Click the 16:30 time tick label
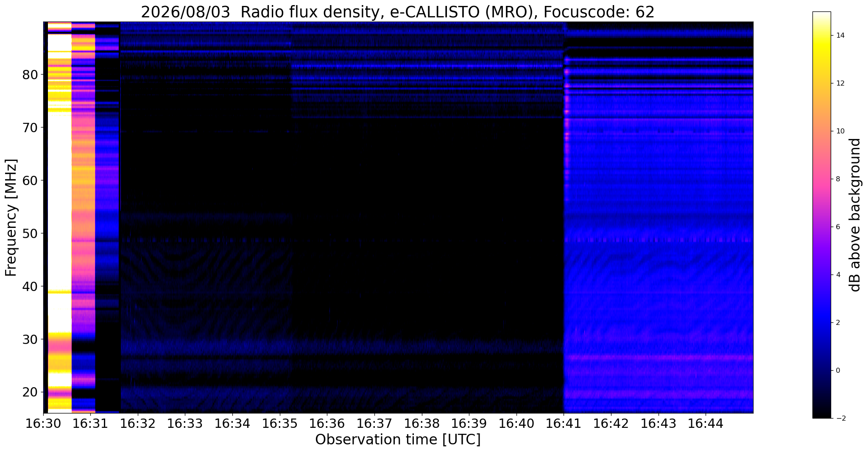 pyautogui.click(x=43, y=424)
